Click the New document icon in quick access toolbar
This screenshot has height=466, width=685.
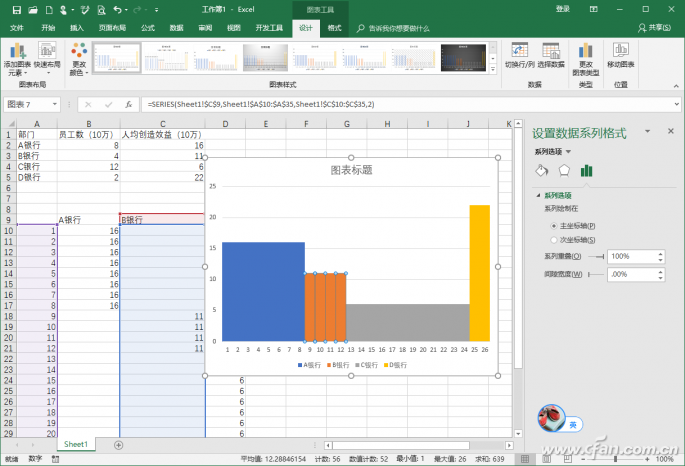tap(49, 10)
